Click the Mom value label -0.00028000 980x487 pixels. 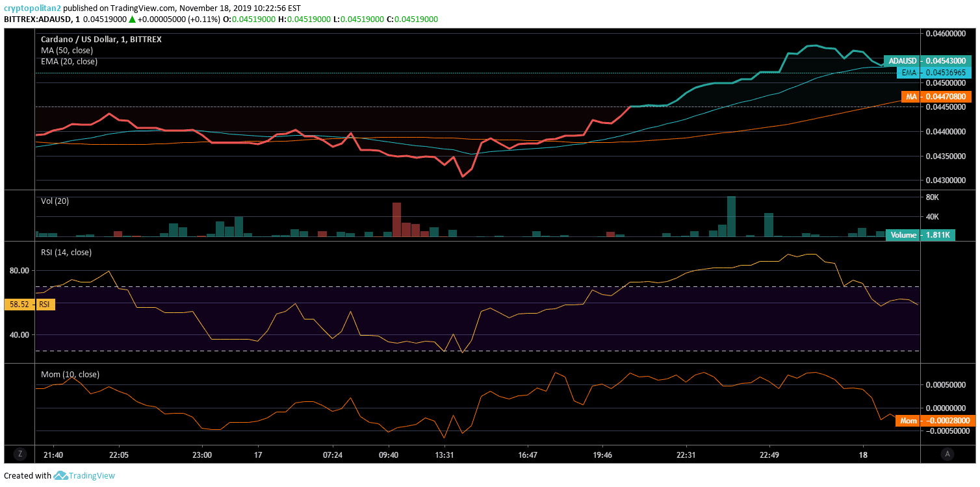click(x=935, y=421)
